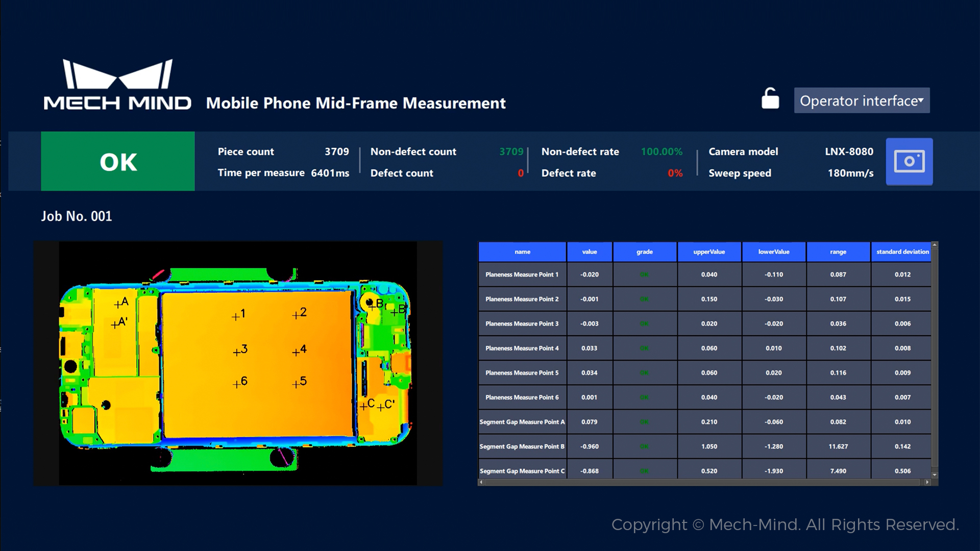
Task: Sort table by name column header
Action: tap(522, 252)
